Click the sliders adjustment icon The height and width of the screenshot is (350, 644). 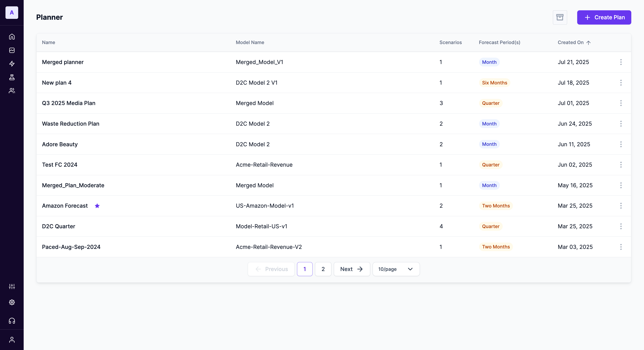tap(12, 286)
